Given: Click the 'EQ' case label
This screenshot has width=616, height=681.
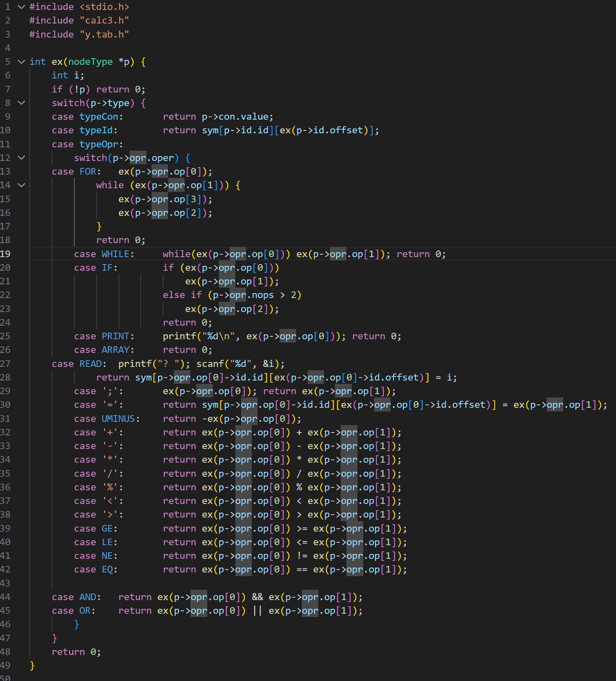Looking at the screenshot, I should [x=107, y=570].
